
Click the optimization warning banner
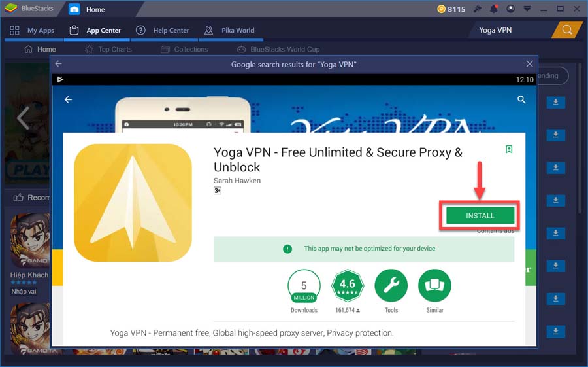tap(364, 249)
